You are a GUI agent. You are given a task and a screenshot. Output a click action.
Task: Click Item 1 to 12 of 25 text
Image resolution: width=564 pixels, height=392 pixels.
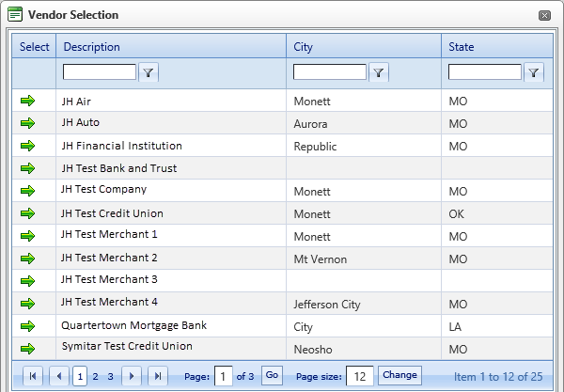pos(498,377)
